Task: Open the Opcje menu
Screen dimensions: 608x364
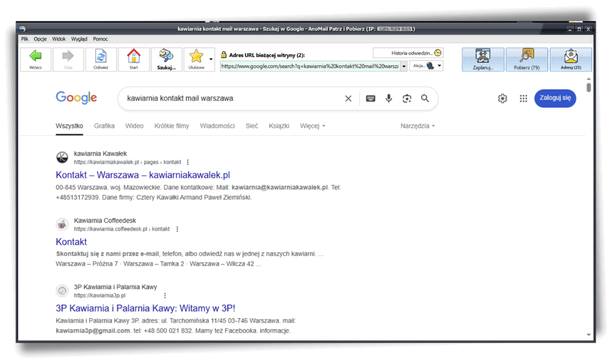Action: pos(41,39)
